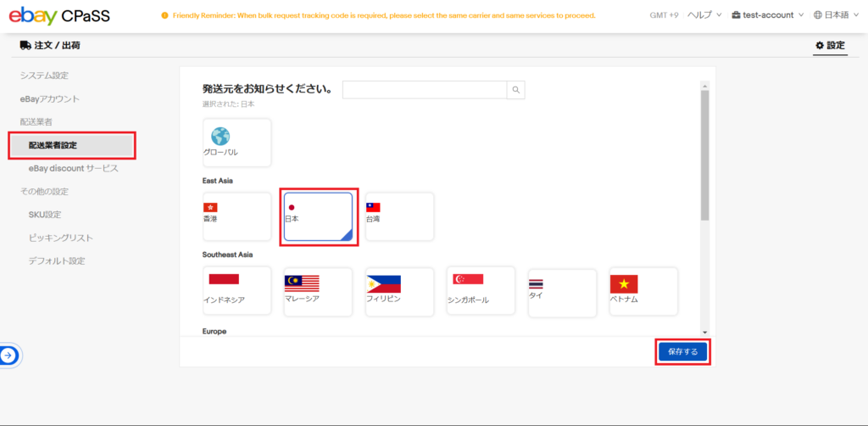Click the scrollbar up arrow
Image resolution: width=868 pixels, height=426 pixels.
pyautogui.click(x=704, y=87)
